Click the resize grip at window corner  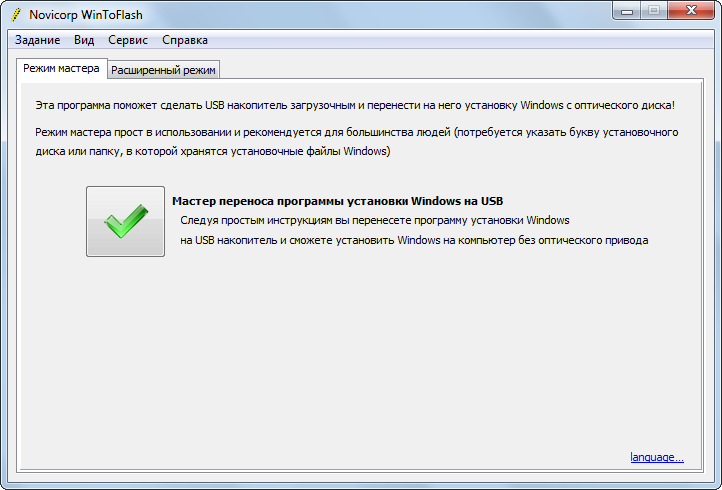(714, 482)
